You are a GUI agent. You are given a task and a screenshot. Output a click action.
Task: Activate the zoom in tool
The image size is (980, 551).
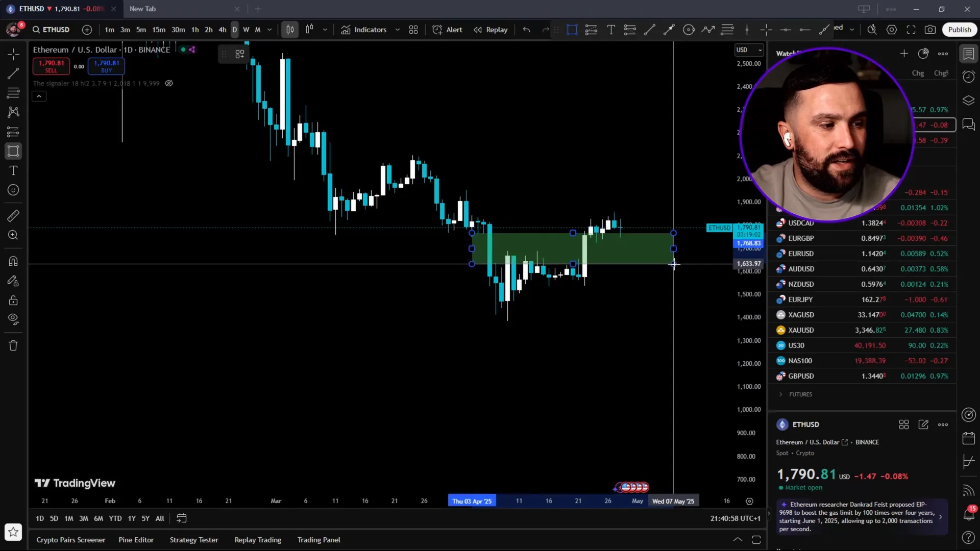point(13,235)
